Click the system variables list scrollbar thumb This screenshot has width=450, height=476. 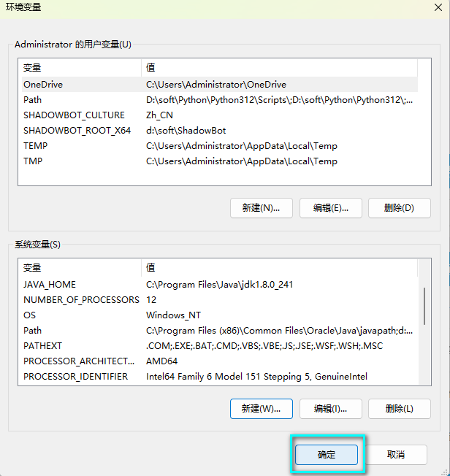click(x=424, y=306)
